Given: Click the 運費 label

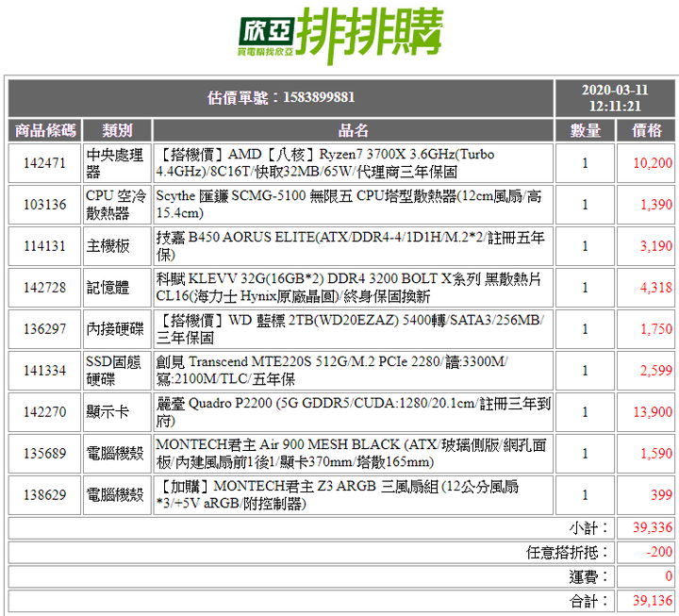Looking at the screenshot, I should [588, 576].
